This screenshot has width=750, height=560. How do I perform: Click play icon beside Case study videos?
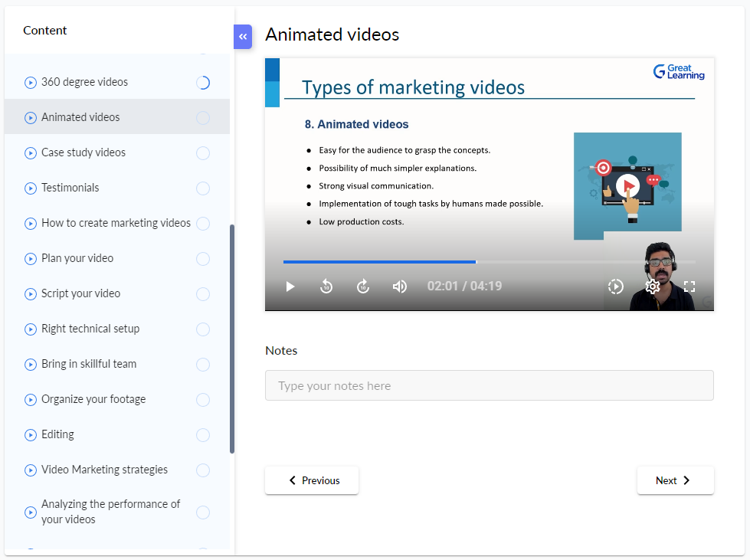point(30,153)
